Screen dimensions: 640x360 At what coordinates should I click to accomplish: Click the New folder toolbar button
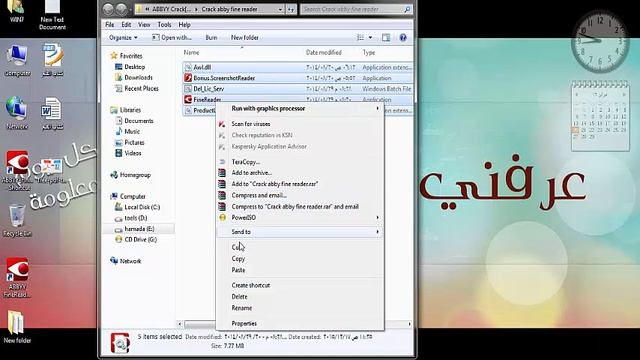[x=244, y=38]
